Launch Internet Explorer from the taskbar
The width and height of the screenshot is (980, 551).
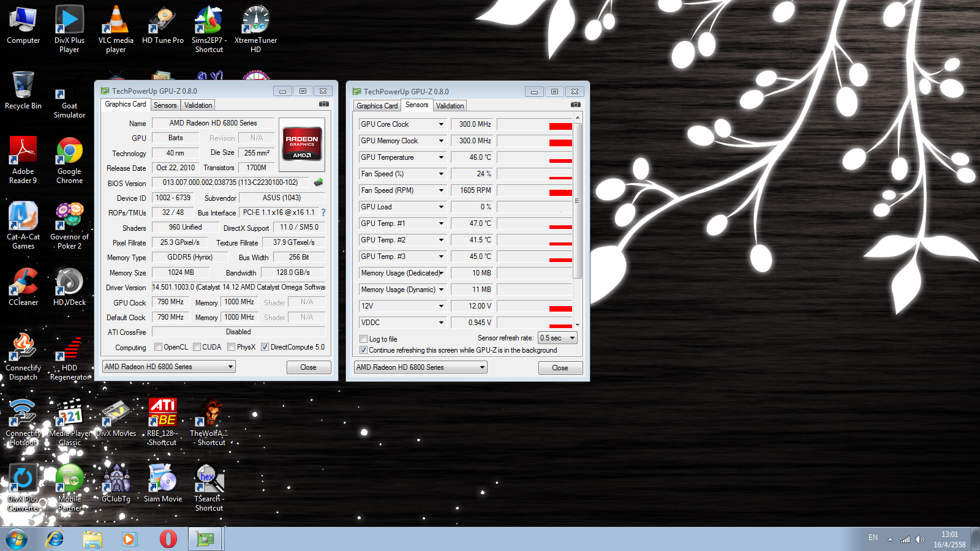pyautogui.click(x=55, y=539)
